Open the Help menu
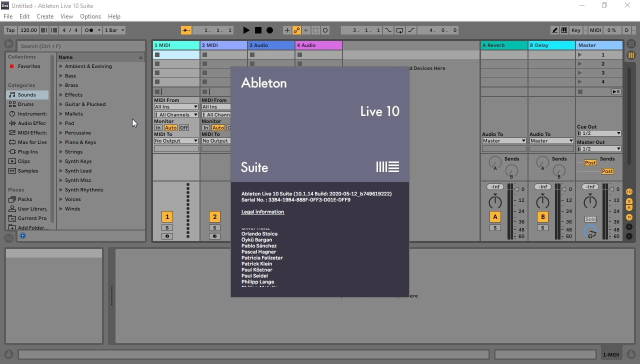Image resolution: width=640 pixels, height=364 pixels. point(114,16)
